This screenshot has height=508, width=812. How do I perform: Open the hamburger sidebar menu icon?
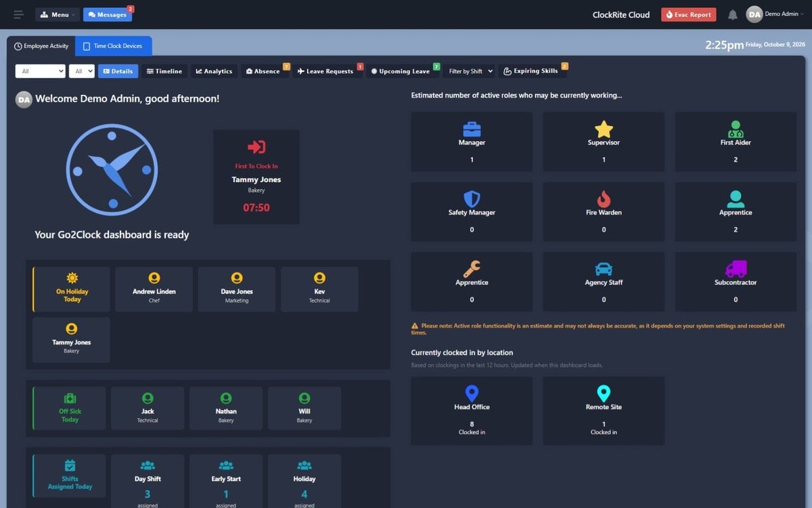pos(18,14)
